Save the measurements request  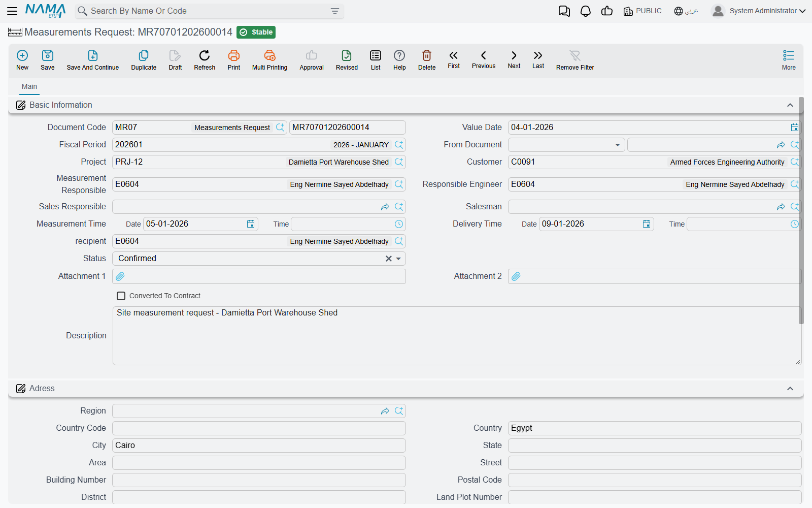48,60
